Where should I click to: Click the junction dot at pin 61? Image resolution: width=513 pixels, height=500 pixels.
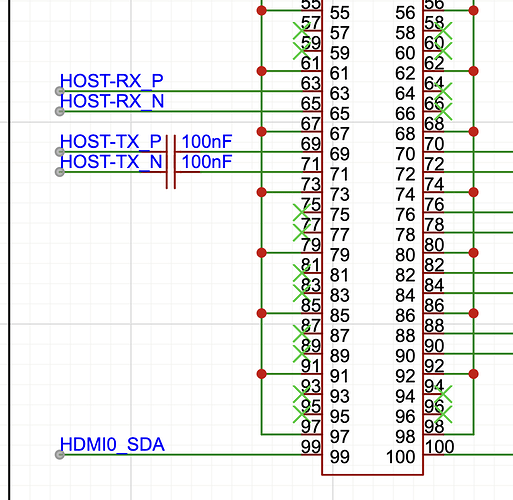(x=262, y=71)
